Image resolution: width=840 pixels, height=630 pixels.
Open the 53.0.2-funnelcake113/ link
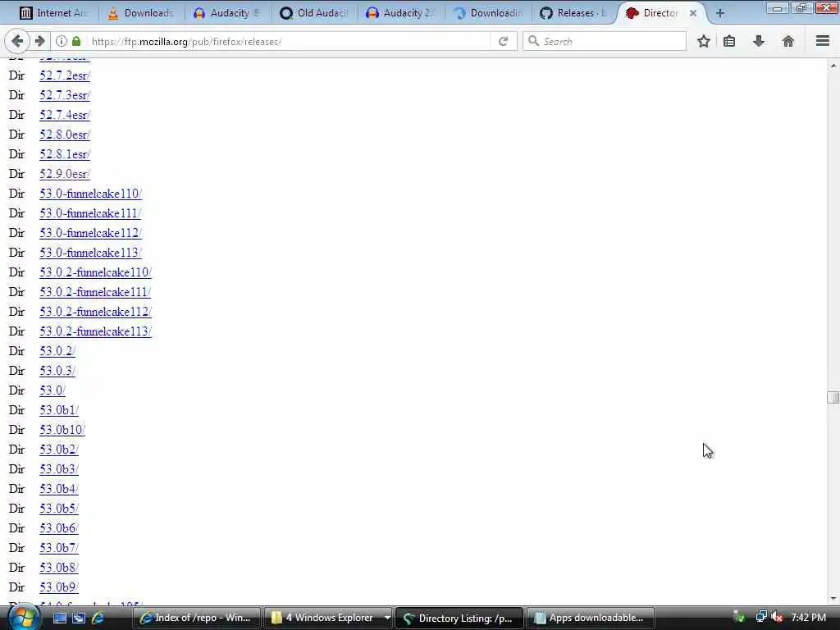[95, 331]
